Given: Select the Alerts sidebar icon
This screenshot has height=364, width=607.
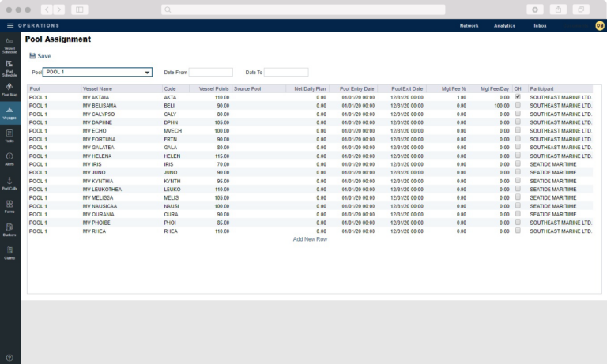Looking at the screenshot, I should click(x=9, y=158).
